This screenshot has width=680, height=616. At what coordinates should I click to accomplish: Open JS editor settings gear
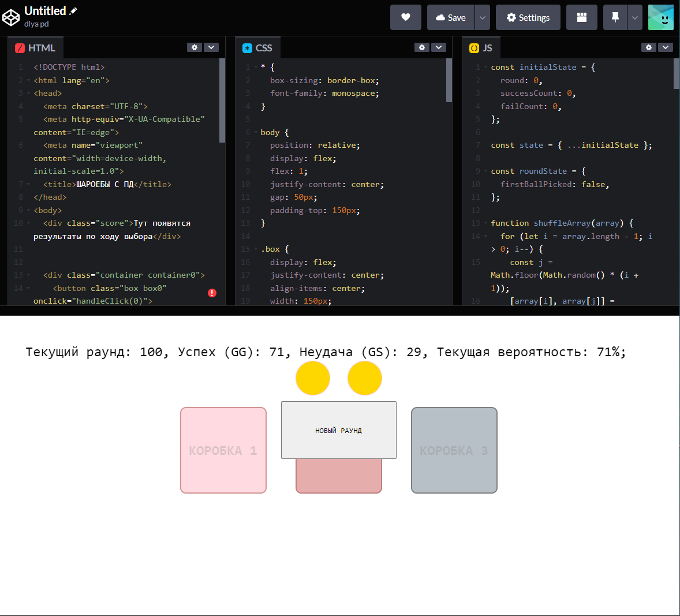click(x=649, y=47)
